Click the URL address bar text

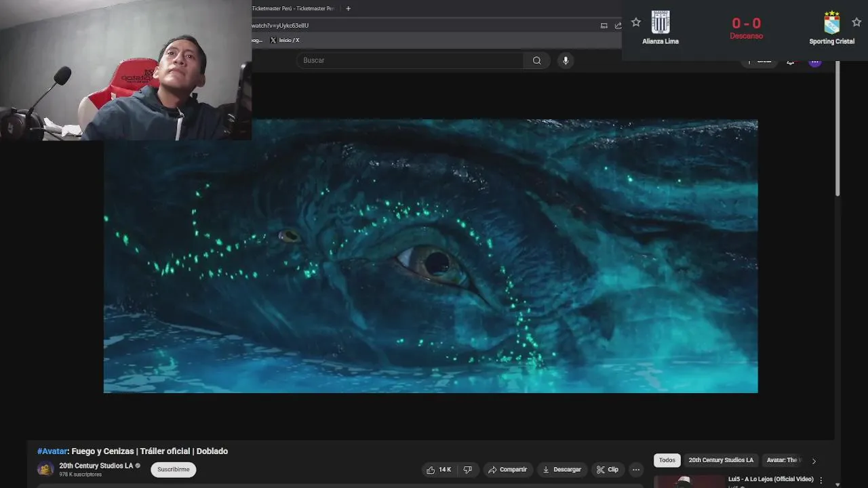(x=280, y=26)
